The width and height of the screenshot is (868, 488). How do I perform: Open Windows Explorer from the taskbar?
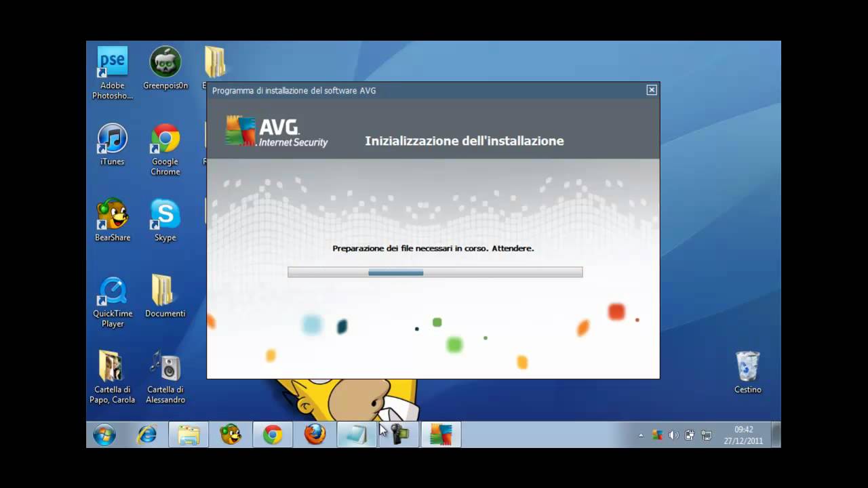click(x=189, y=434)
